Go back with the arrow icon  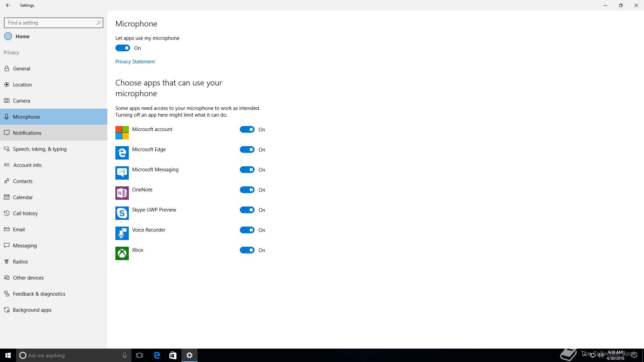[8, 5]
